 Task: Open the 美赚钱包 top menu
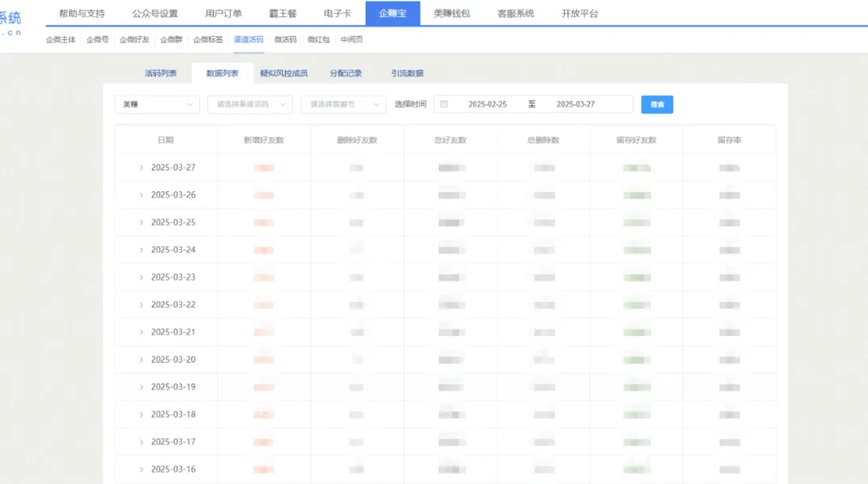pos(452,14)
